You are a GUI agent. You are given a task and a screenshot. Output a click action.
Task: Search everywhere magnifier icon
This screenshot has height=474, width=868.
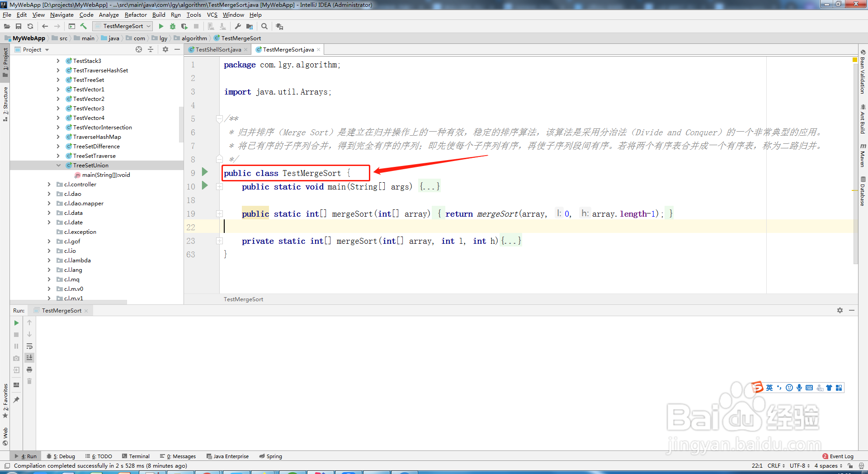pyautogui.click(x=264, y=27)
